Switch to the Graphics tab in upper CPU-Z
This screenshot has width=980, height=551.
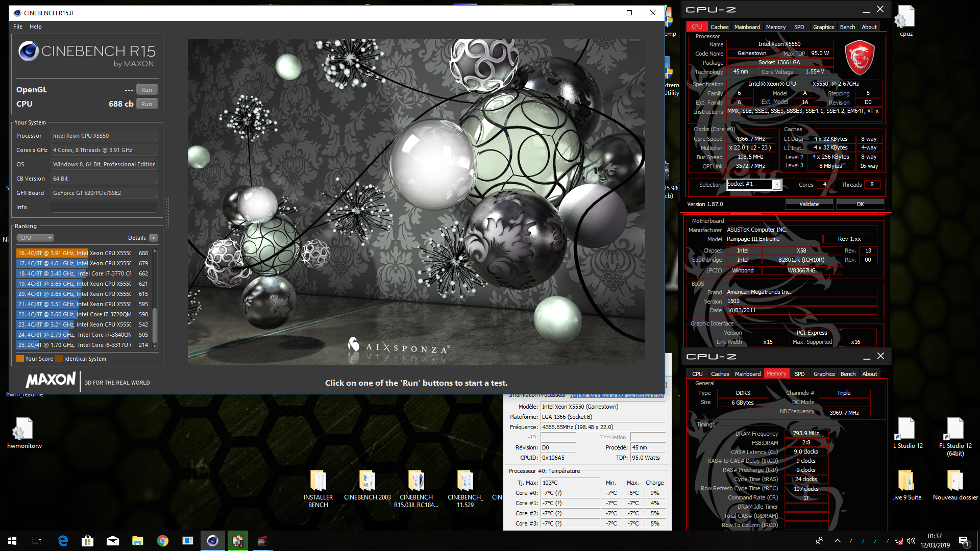[x=824, y=27]
